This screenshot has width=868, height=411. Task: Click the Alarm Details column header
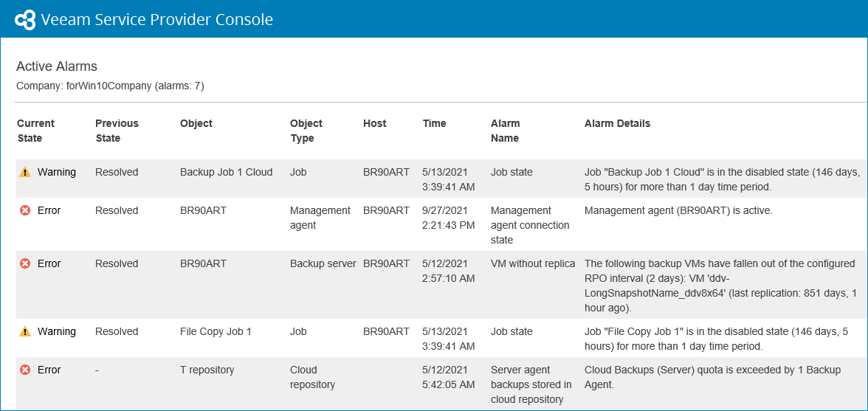pyautogui.click(x=617, y=123)
